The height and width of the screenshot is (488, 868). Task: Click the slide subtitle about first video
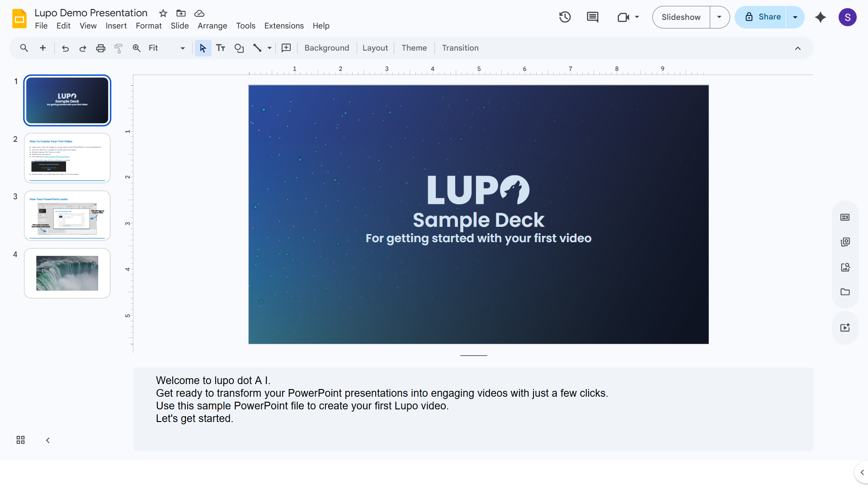click(x=478, y=238)
